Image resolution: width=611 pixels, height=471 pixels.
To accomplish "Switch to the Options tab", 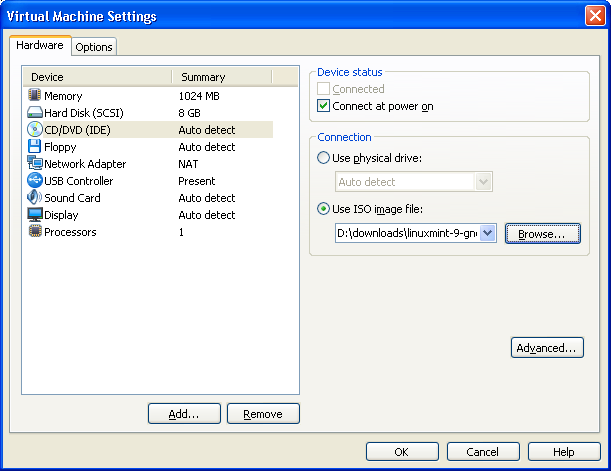I will pyautogui.click(x=94, y=47).
